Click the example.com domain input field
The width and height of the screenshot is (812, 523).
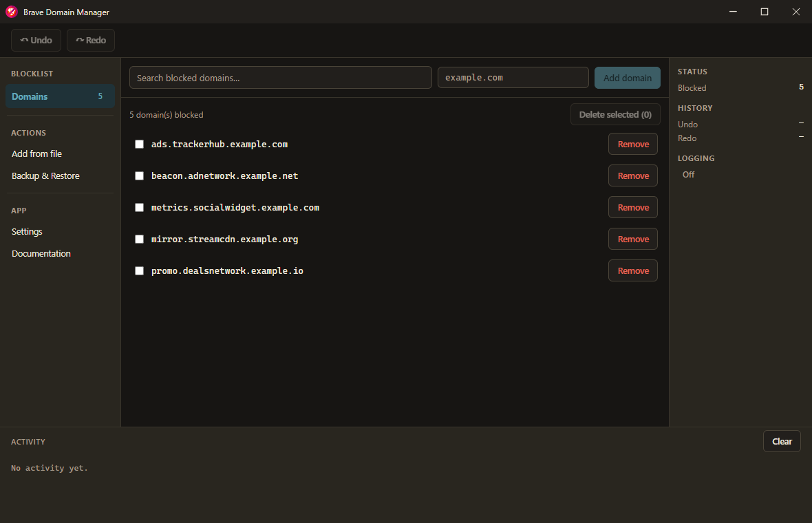pyautogui.click(x=513, y=78)
